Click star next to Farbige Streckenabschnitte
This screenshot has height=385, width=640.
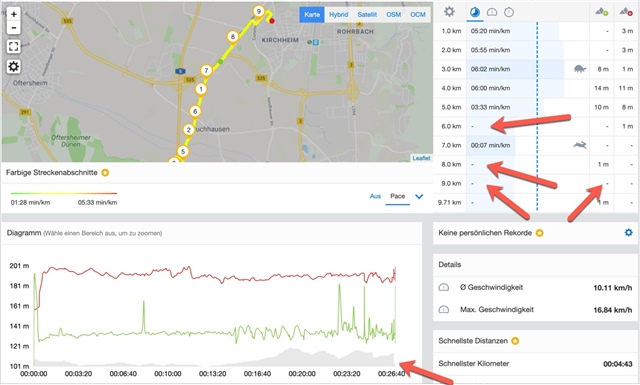105,173
